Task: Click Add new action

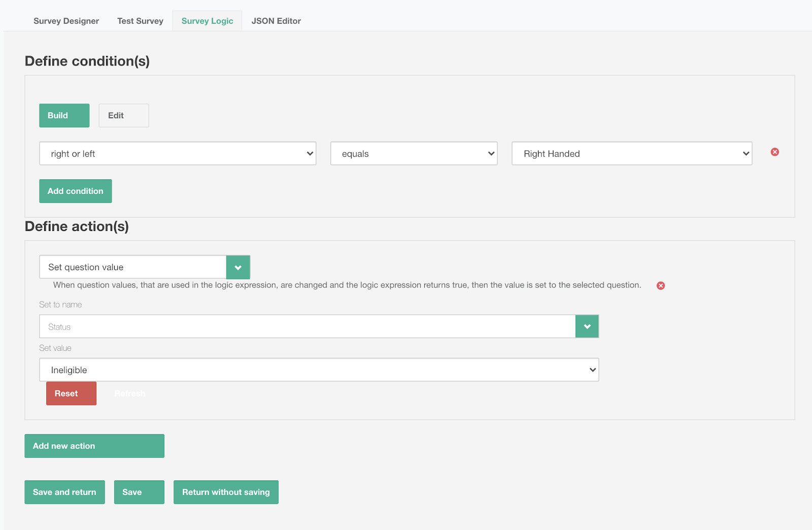Action: (x=94, y=446)
